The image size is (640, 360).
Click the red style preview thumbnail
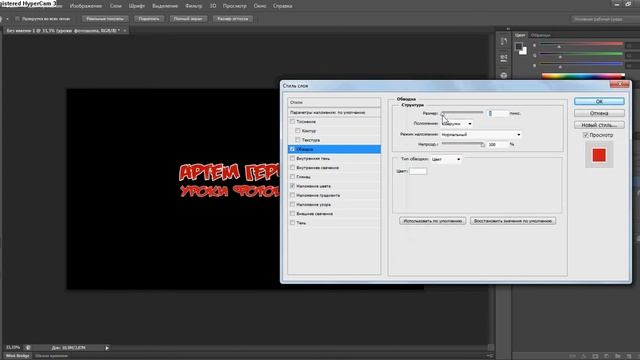(x=599, y=155)
